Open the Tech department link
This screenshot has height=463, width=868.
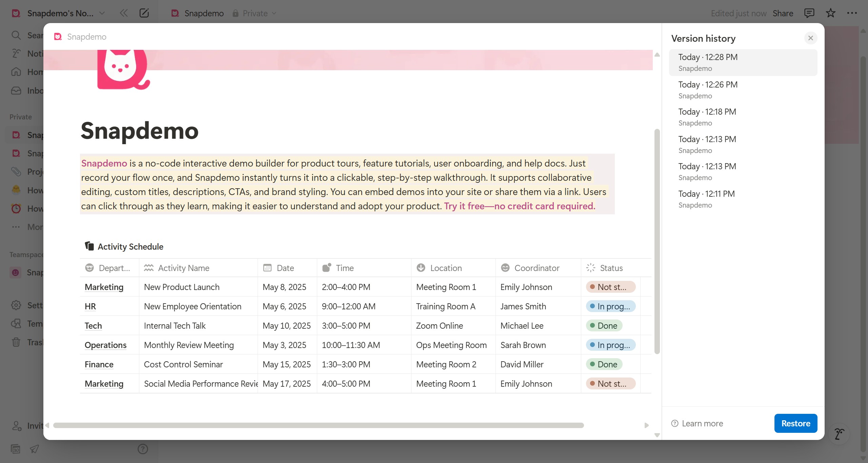(x=93, y=326)
